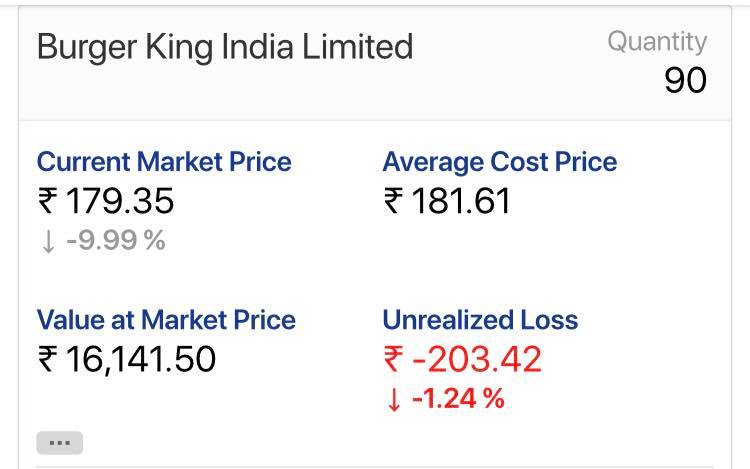Click the Current Market Price heading
Viewport: 750px width, 469px height.
coord(164,162)
